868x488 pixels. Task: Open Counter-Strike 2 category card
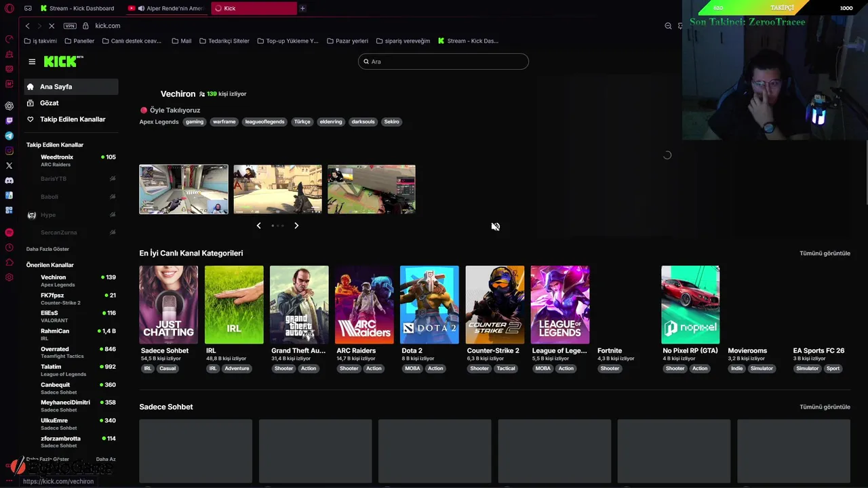pos(494,305)
